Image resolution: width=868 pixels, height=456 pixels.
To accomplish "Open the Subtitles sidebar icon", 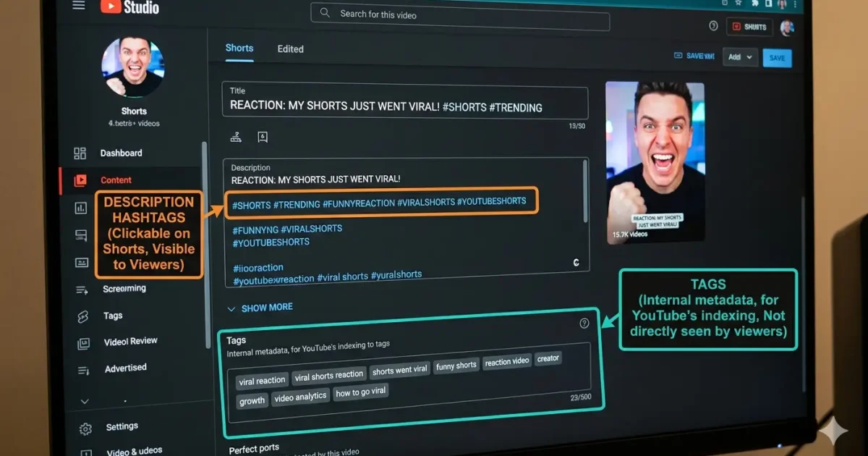I will pyautogui.click(x=81, y=263).
